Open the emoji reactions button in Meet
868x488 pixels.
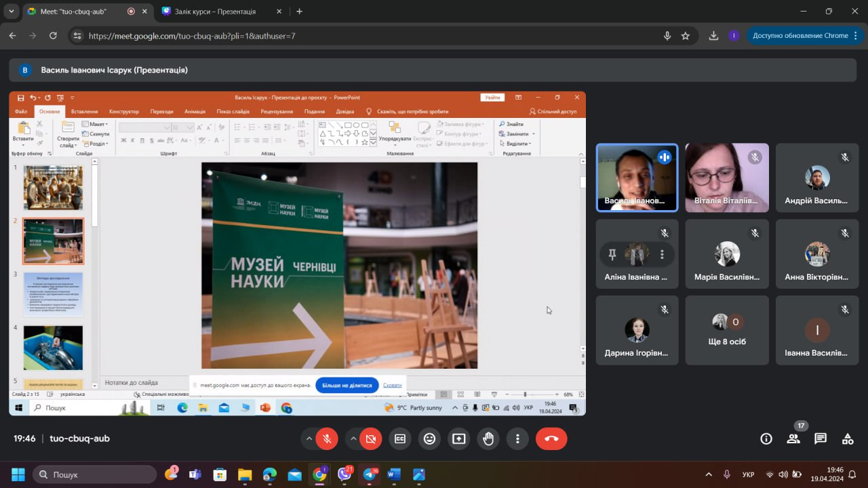click(429, 439)
